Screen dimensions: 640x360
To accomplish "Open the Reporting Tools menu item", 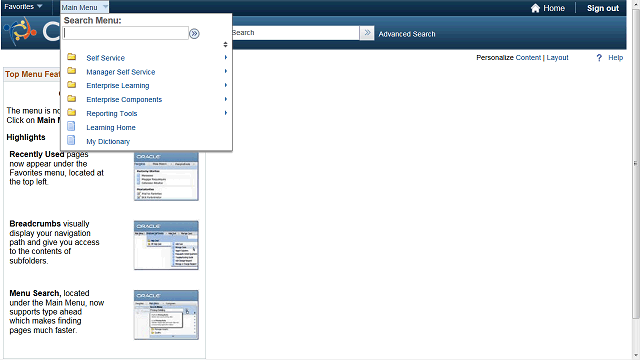I will click(x=111, y=113).
